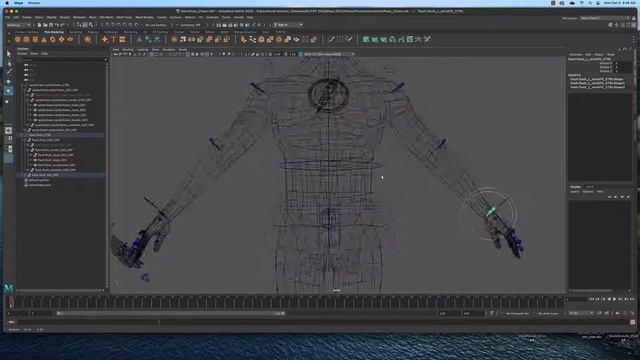The height and width of the screenshot is (360, 640).
Task: Toggle snap to points
Action: point(119,25)
